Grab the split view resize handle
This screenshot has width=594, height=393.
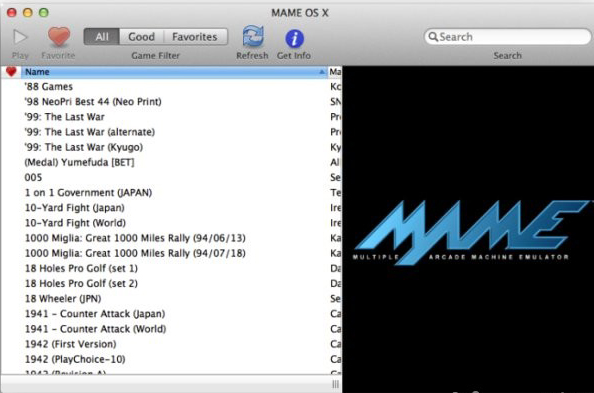click(x=335, y=384)
